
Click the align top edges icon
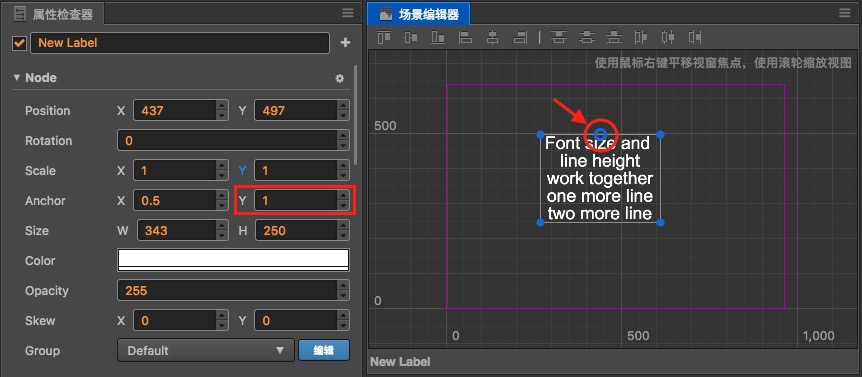[x=384, y=37]
